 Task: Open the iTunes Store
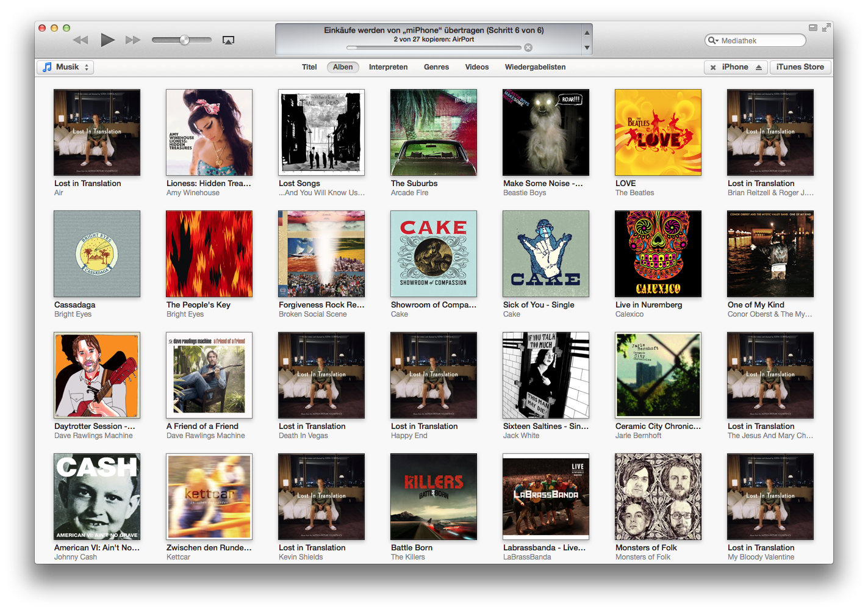800,67
